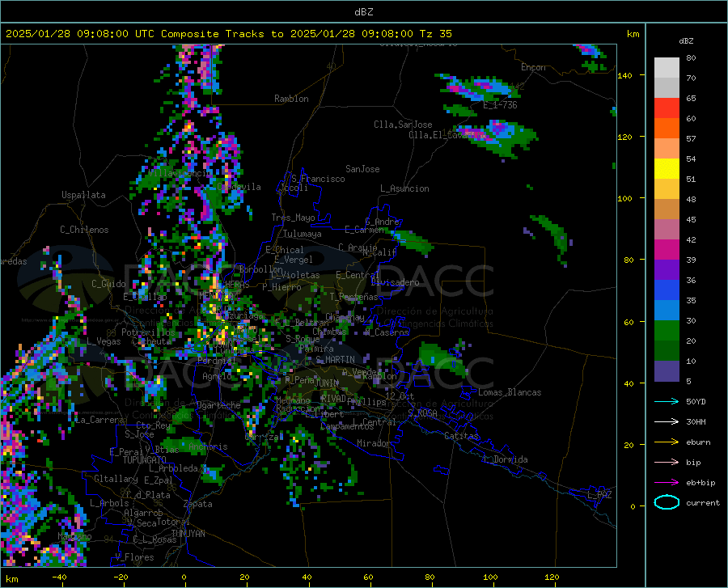The image size is (728, 588).
Task: Click the 'S_Francisco' map label
Action: coord(318,179)
